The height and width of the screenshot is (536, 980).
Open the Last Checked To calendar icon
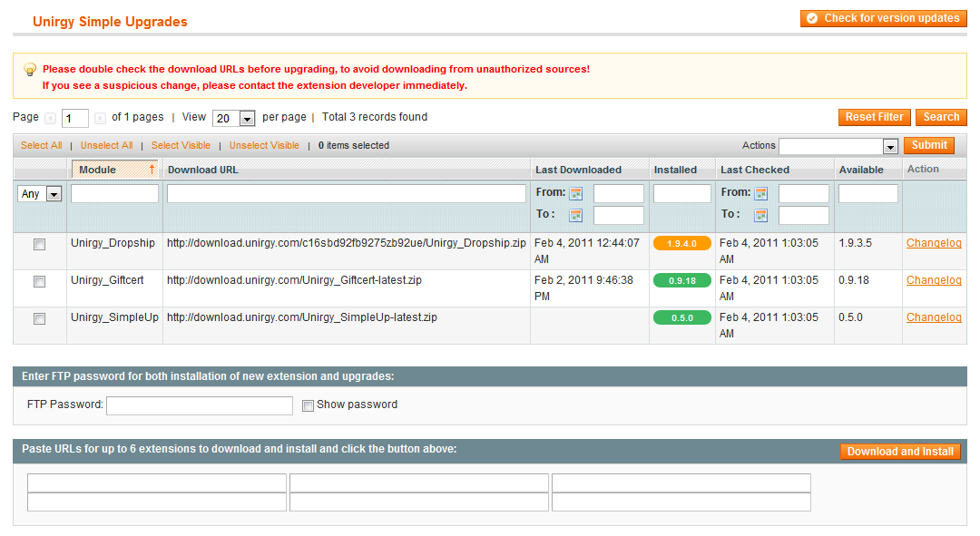(760, 216)
